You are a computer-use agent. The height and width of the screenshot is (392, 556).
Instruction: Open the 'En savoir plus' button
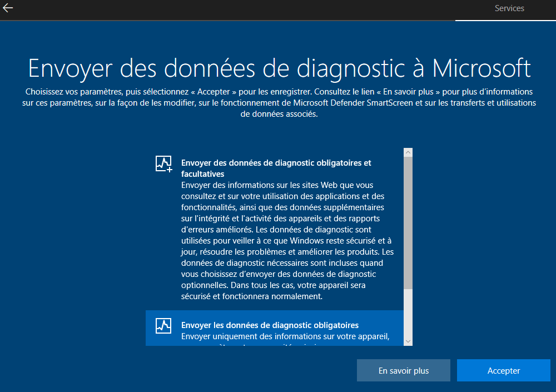[x=403, y=371]
